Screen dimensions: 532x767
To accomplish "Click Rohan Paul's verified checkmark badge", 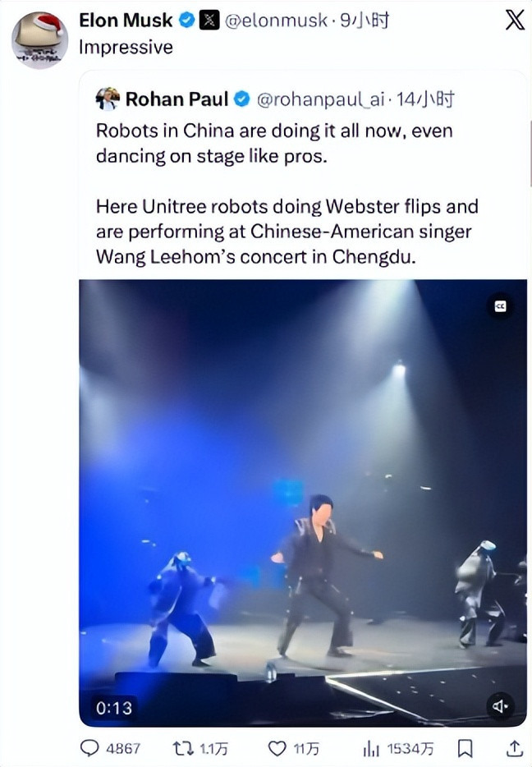I will (242, 99).
